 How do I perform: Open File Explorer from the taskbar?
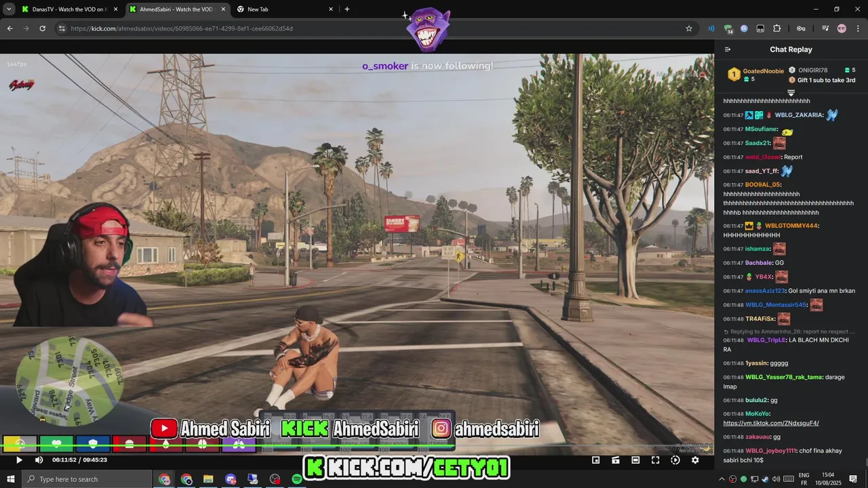point(208,479)
